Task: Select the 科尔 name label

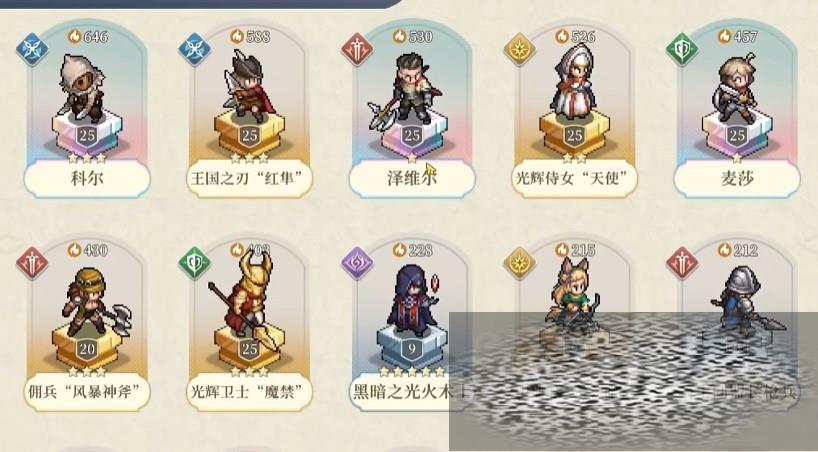Action: tap(87, 179)
